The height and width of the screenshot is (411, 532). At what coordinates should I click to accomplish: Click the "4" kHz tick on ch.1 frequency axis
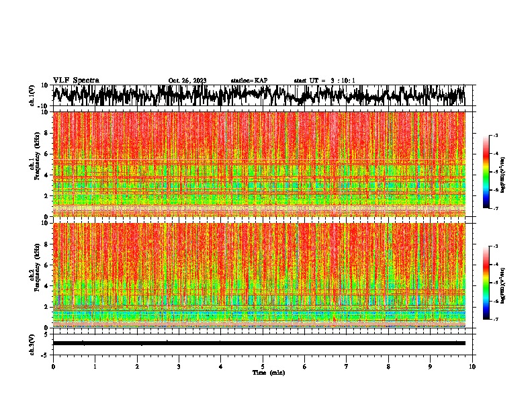(x=46, y=175)
